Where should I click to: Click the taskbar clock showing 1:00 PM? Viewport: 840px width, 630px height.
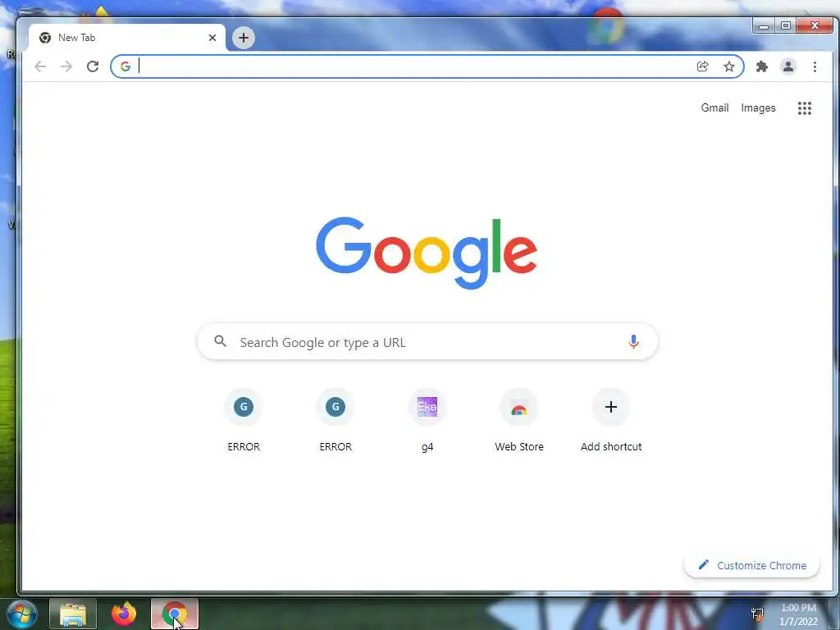point(798,614)
